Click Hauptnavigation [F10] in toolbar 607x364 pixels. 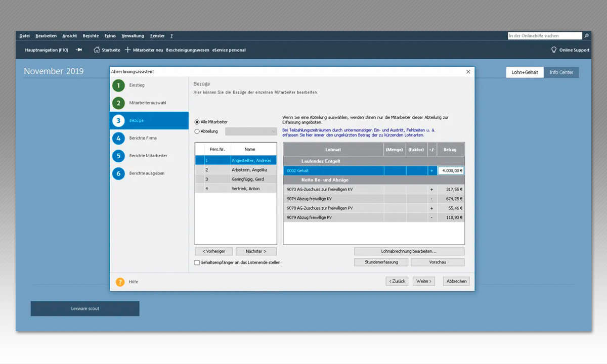click(47, 50)
